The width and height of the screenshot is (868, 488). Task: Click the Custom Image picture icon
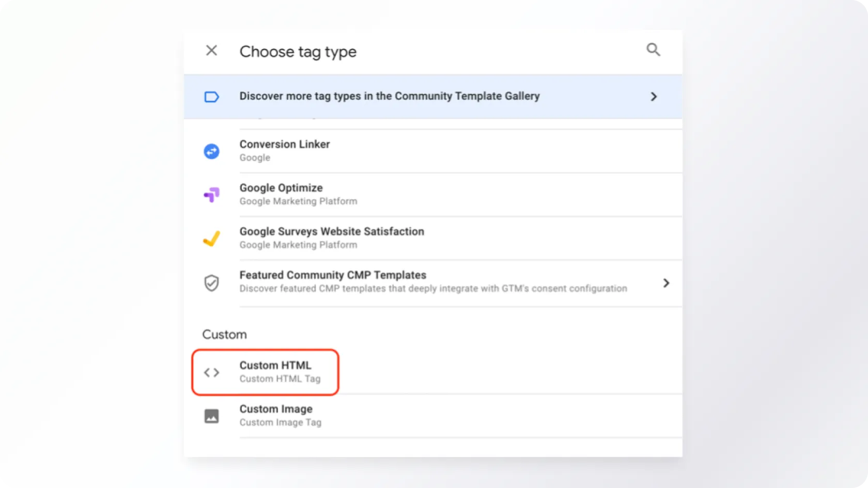[x=211, y=416]
